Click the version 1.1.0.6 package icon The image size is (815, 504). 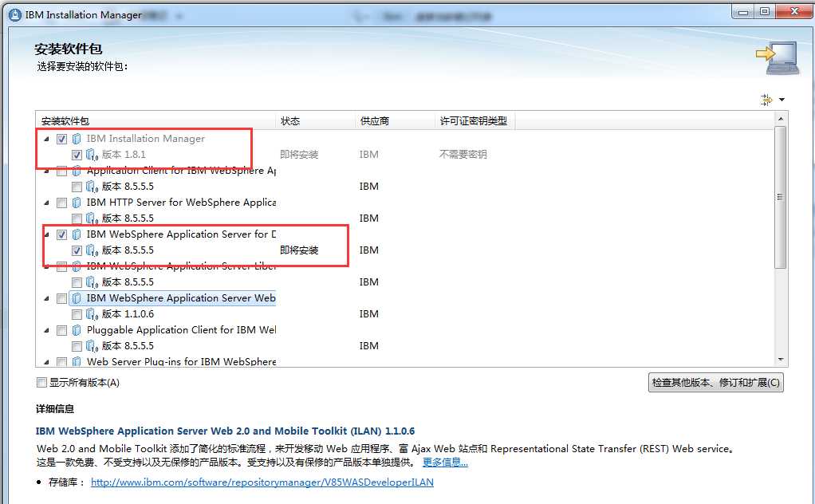tap(92, 314)
